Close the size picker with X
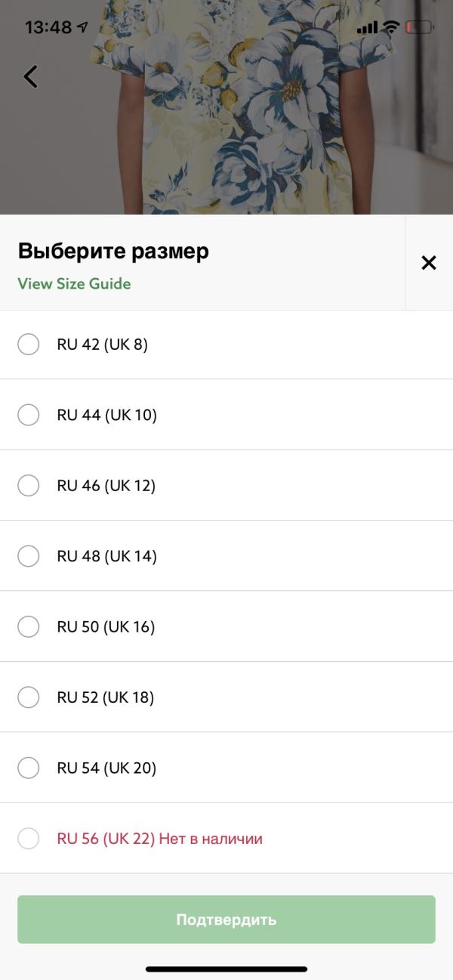 [x=428, y=262]
